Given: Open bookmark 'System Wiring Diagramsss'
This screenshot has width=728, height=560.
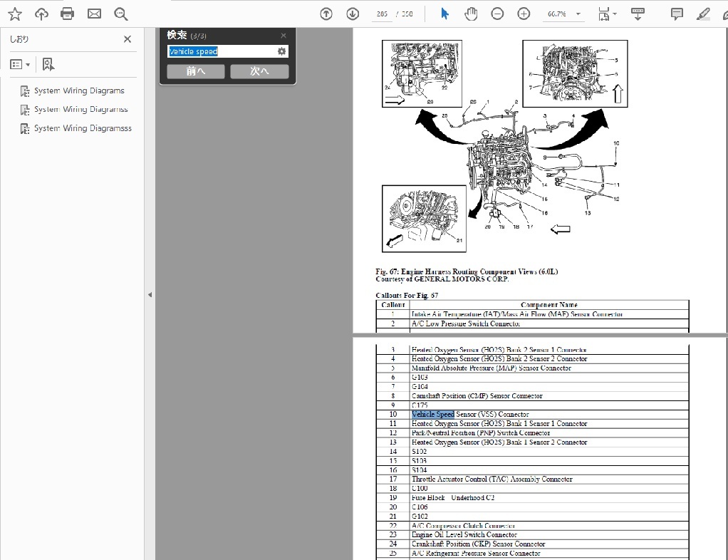Looking at the screenshot, I should (x=83, y=128).
